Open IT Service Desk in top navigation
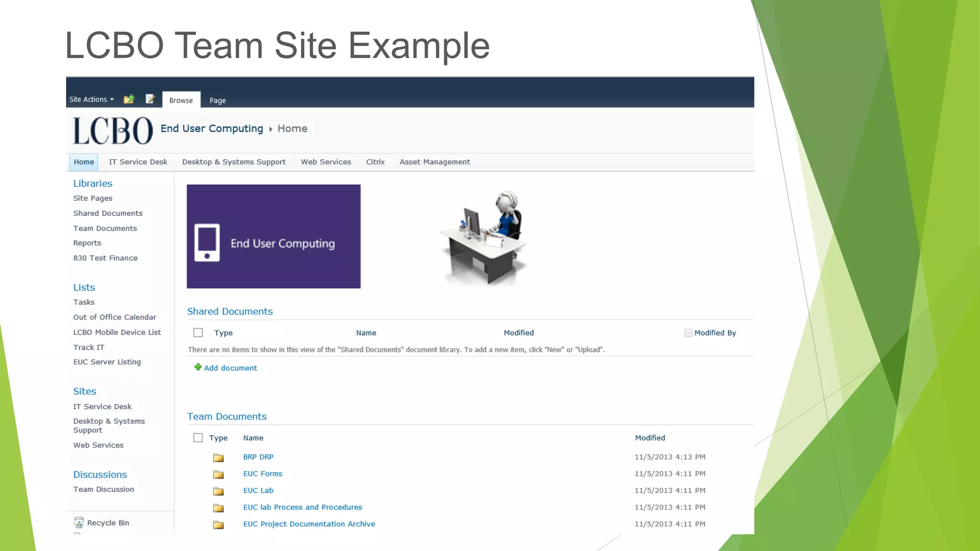The image size is (980, 551). click(138, 162)
